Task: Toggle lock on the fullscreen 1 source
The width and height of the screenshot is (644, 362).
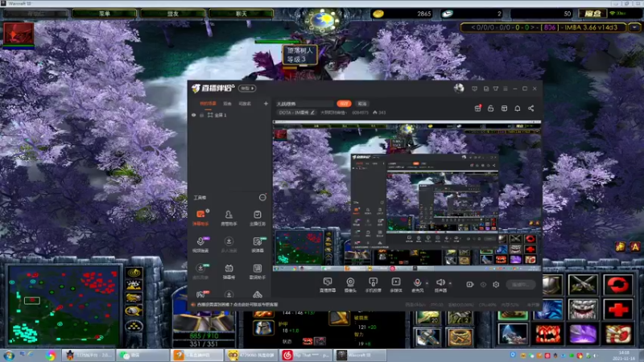Action: pos(202,115)
